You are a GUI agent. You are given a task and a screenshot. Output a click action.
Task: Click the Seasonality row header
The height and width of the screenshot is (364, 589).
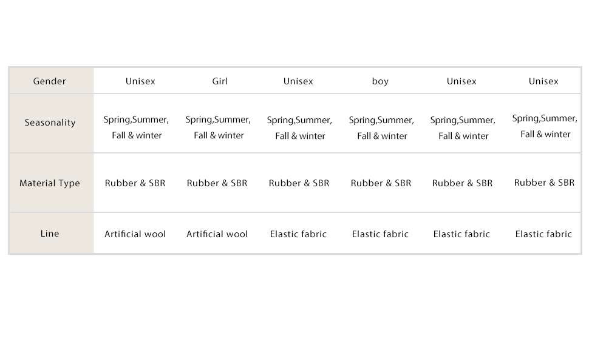[x=50, y=123]
